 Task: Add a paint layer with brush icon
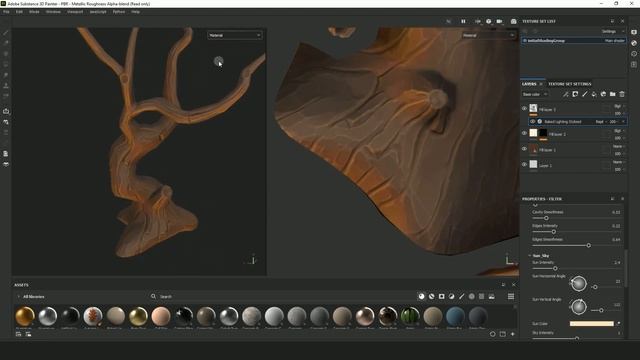pyautogui.click(x=584, y=94)
